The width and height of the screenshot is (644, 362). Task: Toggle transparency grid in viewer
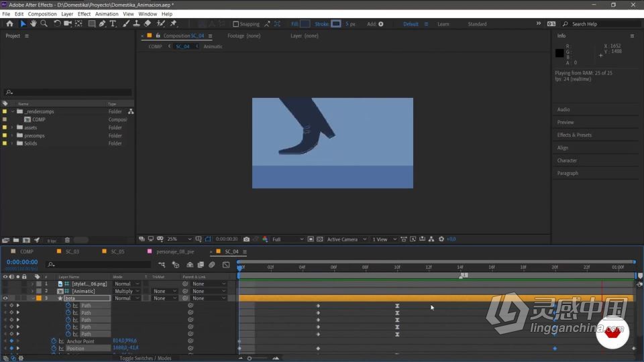pyautogui.click(x=319, y=239)
